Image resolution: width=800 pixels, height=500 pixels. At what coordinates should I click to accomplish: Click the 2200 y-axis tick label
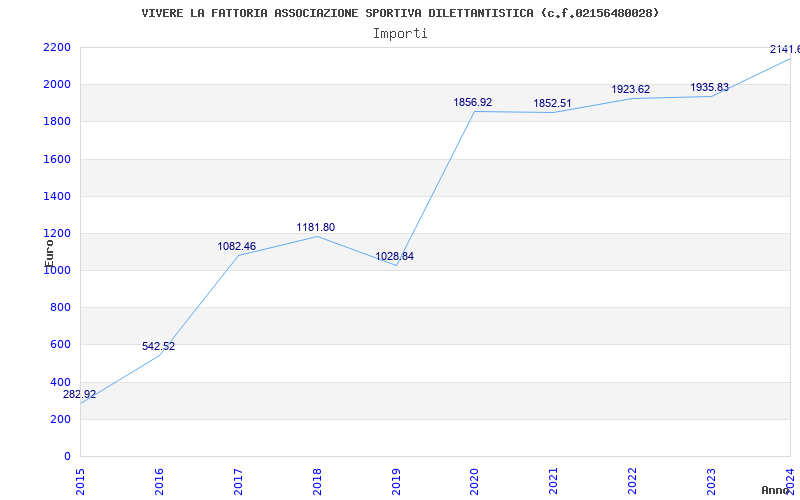pos(57,47)
